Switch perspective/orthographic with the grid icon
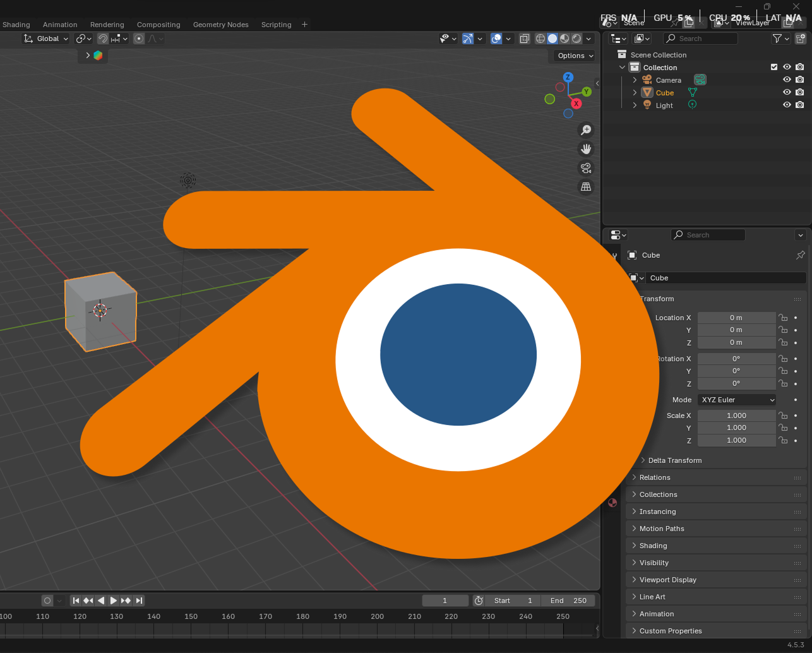Viewport: 812px width, 653px height. 586,187
